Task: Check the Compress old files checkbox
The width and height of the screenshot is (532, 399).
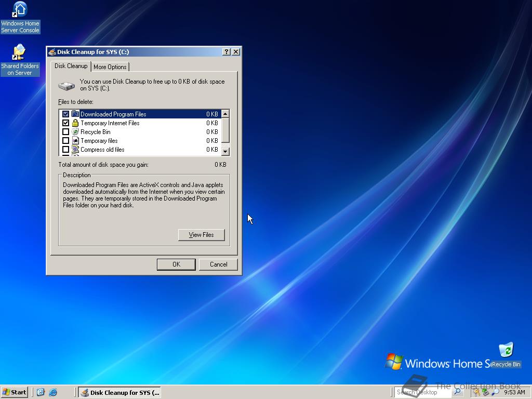Action: pyautogui.click(x=65, y=149)
